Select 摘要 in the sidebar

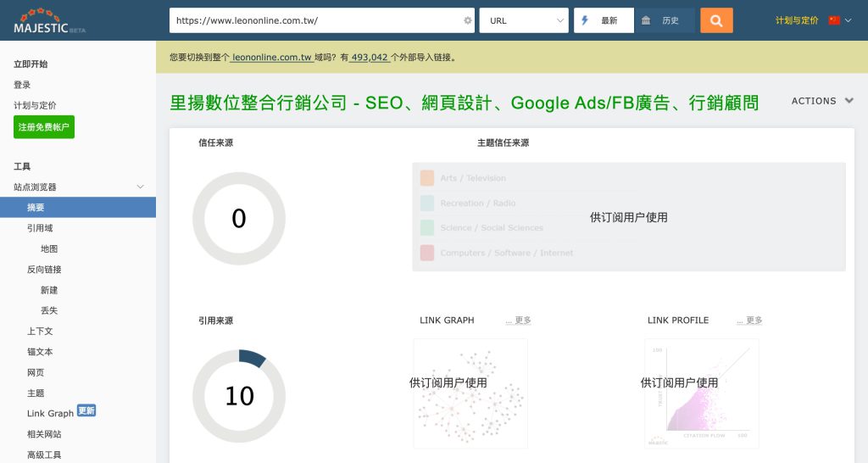point(36,208)
